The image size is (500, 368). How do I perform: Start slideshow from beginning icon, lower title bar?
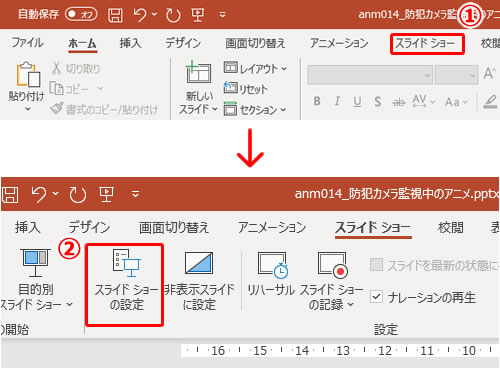[x=107, y=194]
